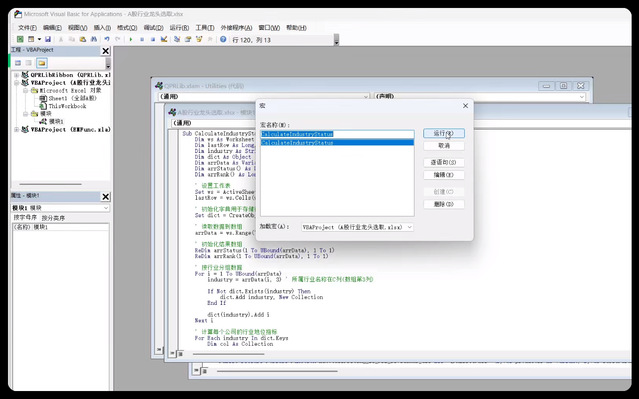The image size is (639, 399).
Task: Click the 运行(R) button in macro dialog
Action: click(443, 133)
